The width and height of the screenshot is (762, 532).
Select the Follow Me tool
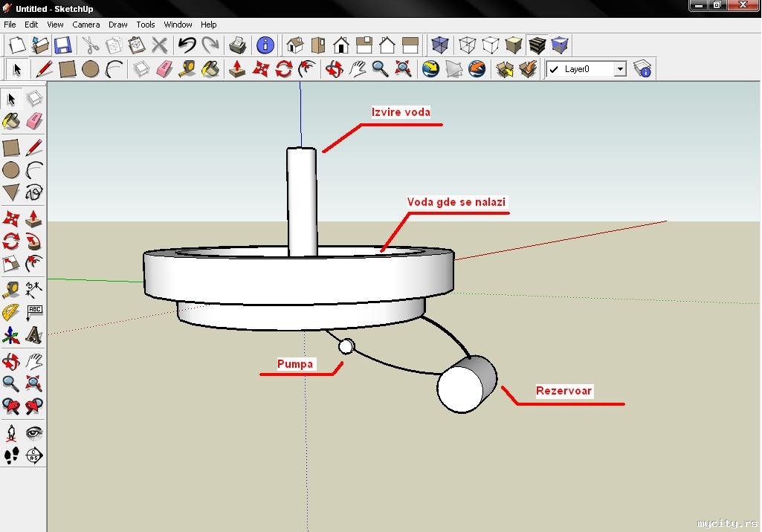33,241
